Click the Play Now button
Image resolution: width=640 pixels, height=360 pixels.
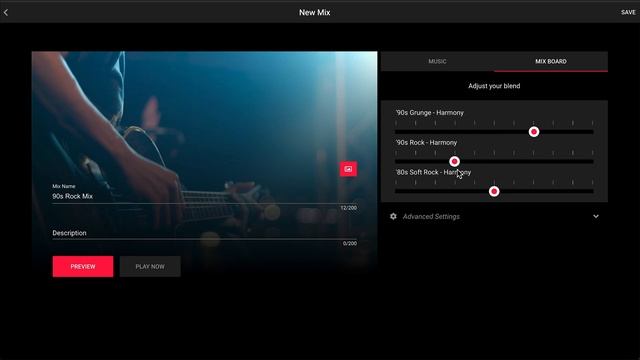(x=150, y=267)
